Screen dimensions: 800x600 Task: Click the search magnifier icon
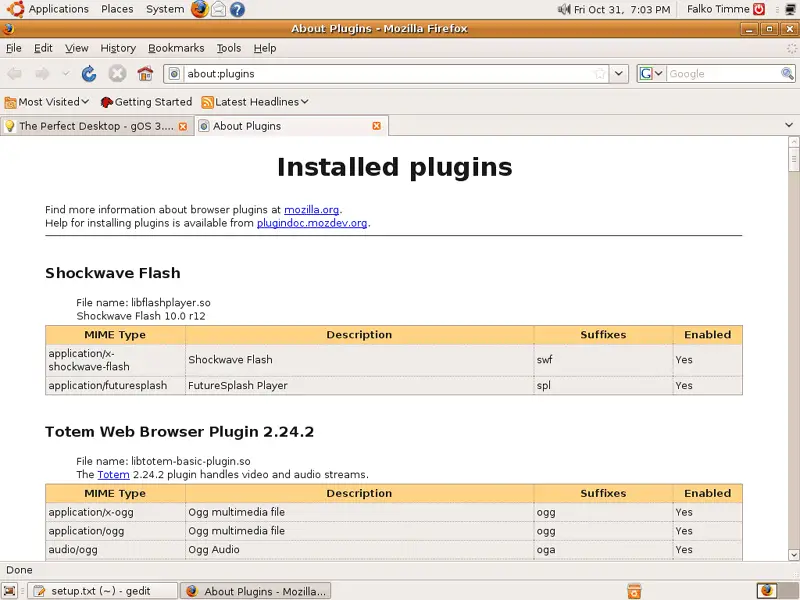tap(787, 74)
